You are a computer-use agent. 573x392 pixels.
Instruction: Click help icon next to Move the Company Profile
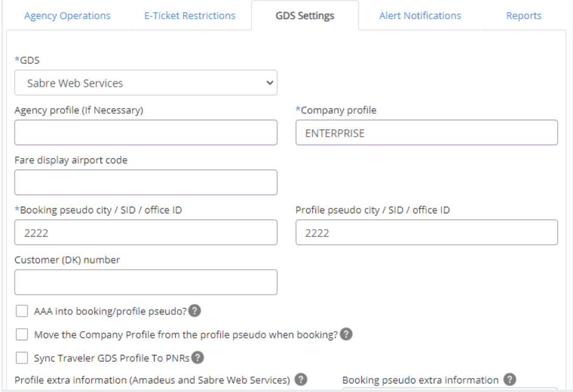(x=346, y=334)
